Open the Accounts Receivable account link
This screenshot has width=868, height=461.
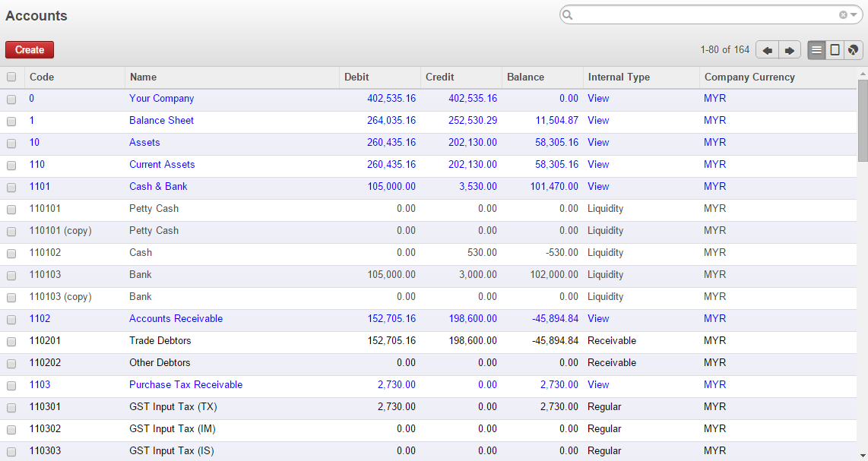click(x=176, y=318)
